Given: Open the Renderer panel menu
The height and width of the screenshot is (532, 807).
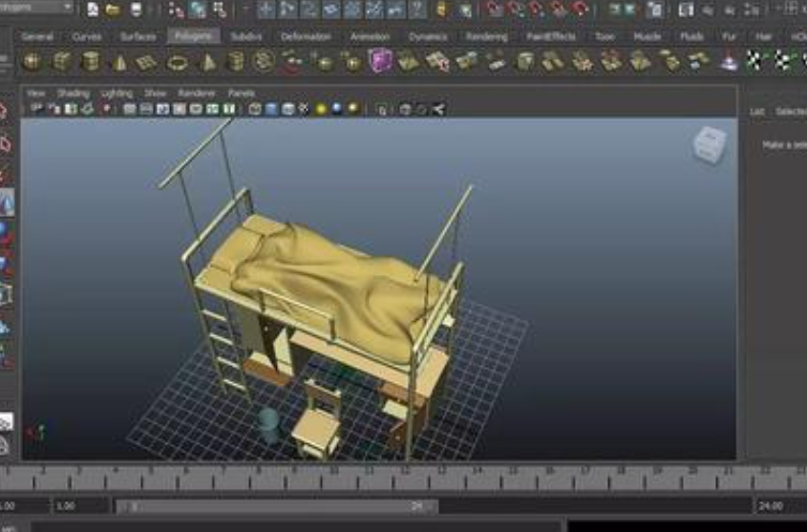Looking at the screenshot, I should 196,94.
